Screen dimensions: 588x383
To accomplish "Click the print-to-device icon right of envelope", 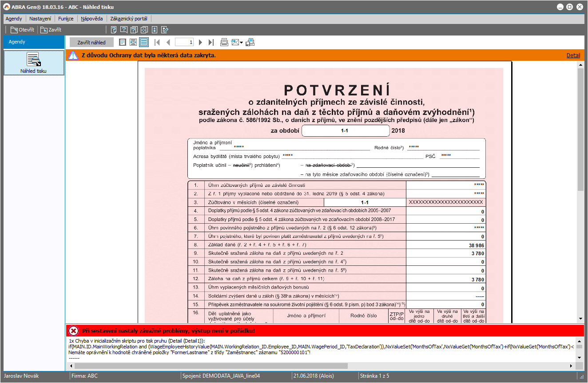I will pos(250,43).
